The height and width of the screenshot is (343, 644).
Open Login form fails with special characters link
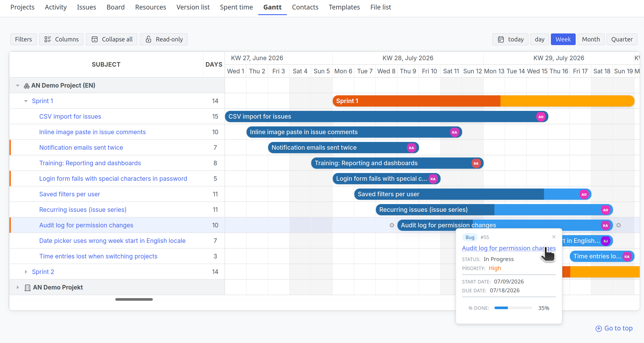113,179
